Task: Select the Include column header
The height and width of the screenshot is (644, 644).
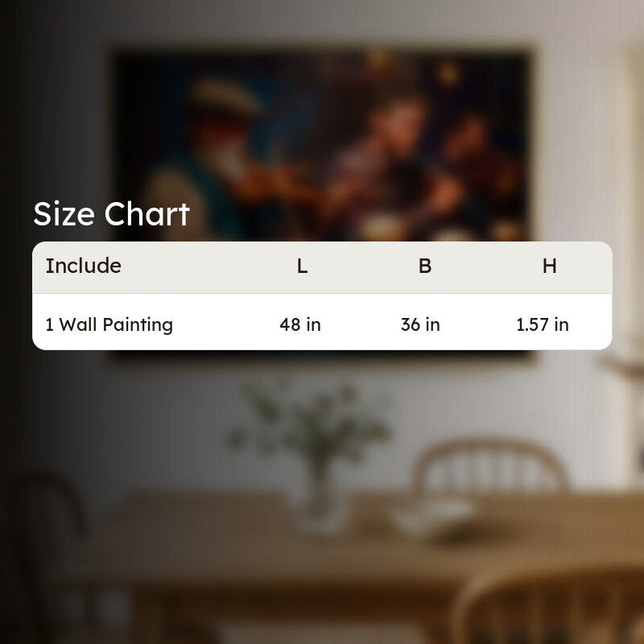Action: 84,266
